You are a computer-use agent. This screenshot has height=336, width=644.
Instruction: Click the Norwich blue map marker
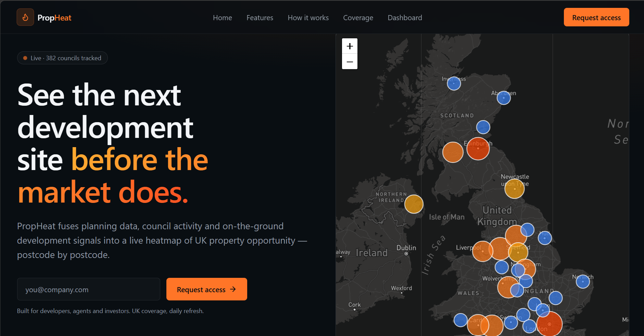(x=583, y=282)
